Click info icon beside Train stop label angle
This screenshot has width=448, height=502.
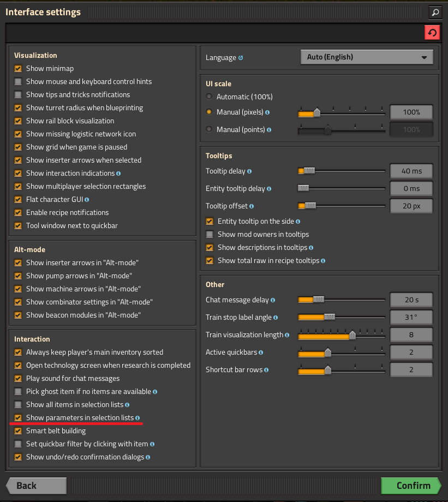point(276,318)
